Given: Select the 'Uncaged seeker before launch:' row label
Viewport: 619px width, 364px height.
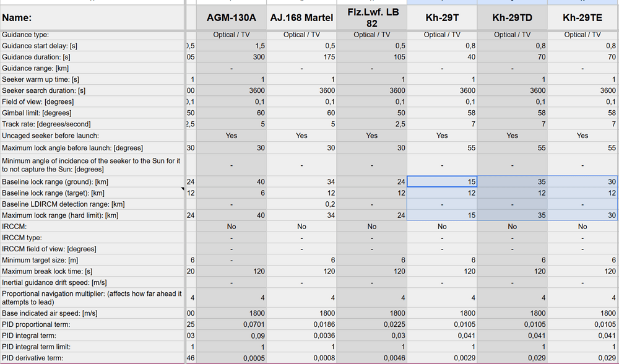Looking at the screenshot, I should 92,136.
